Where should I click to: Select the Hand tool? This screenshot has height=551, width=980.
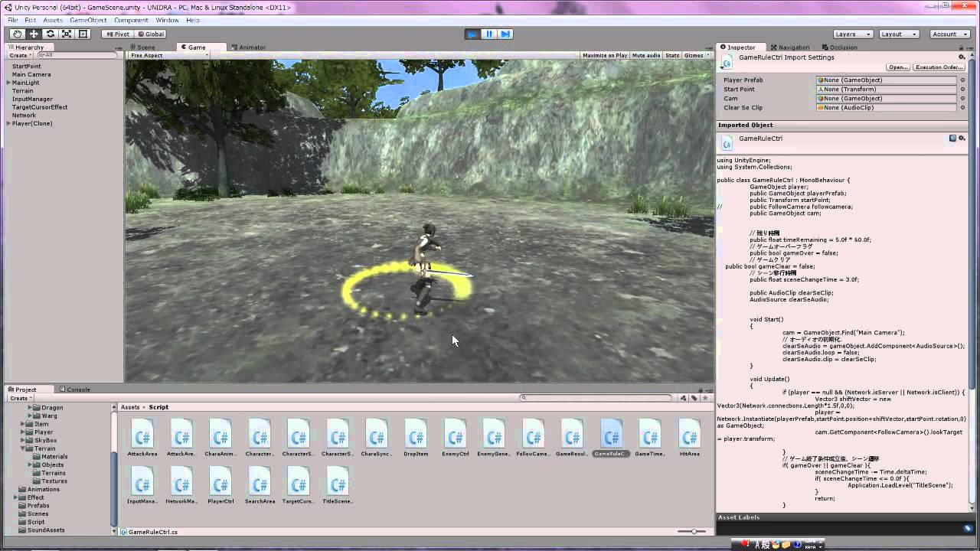click(18, 34)
